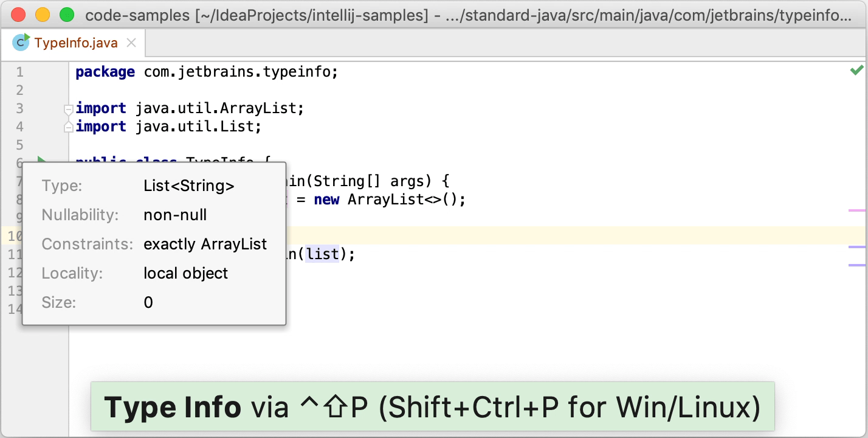Viewport: 868px width, 438px height.
Task: Collapse imports with line 3 fold icon
Action: pyautogui.click(x=69, y=109)
